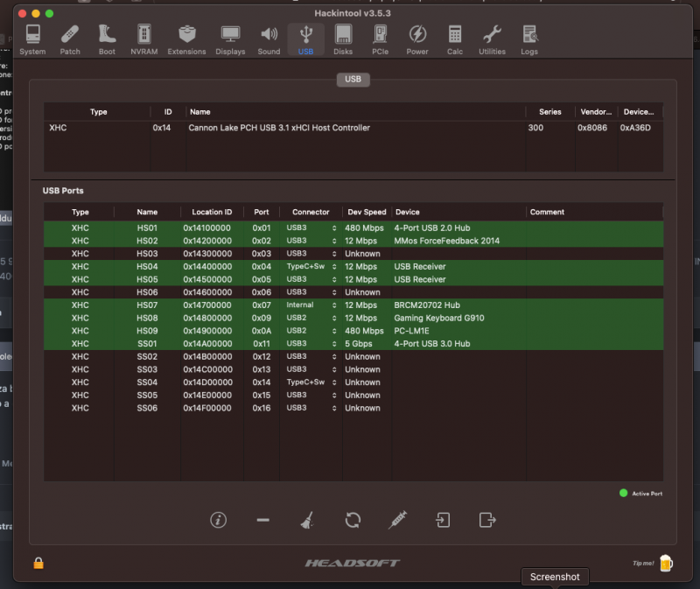700x589 pixels.
Task: Click the broom clear-all icon
Action: tap(307, 520)
